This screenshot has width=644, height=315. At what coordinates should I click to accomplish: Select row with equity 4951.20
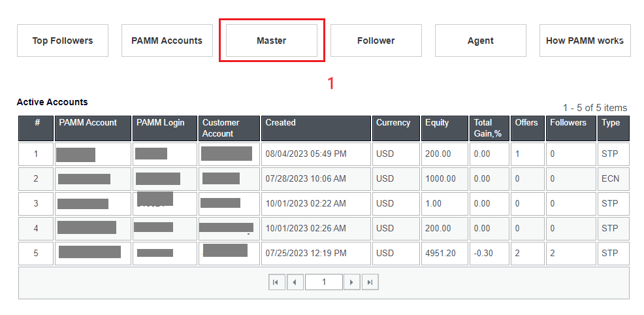coord(438,254)
